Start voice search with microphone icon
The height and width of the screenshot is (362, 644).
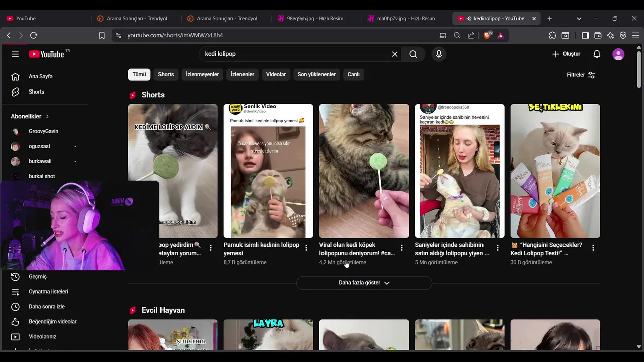[439, 54]
